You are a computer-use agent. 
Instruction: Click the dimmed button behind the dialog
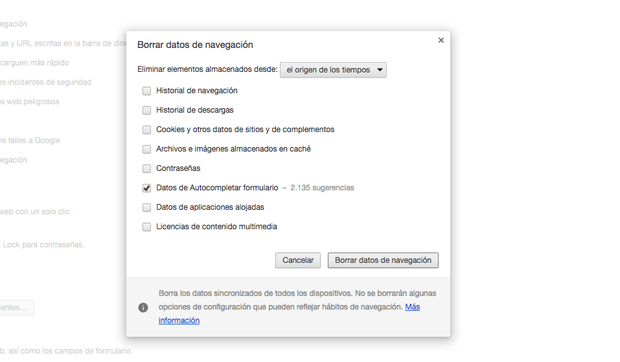(x=17, y=307)
